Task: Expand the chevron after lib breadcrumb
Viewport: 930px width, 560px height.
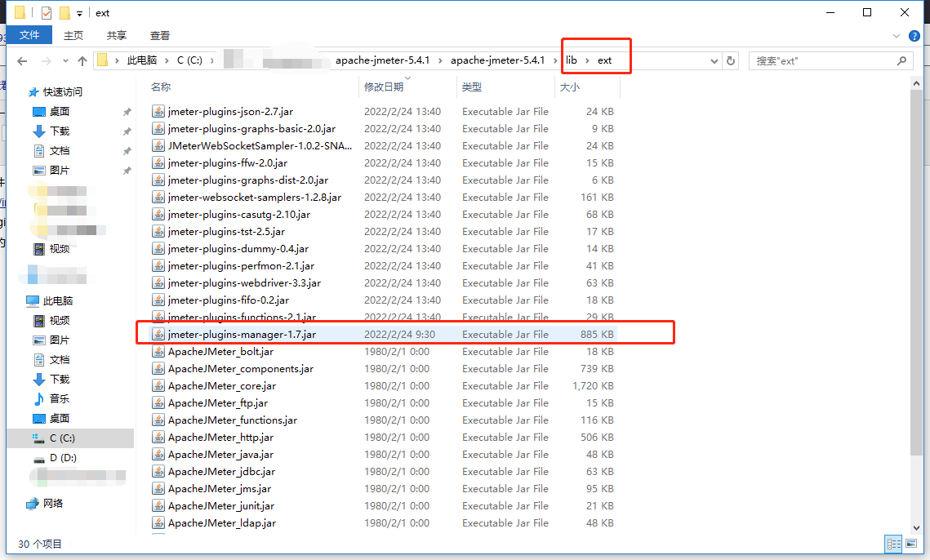Action: coord(587,60)
